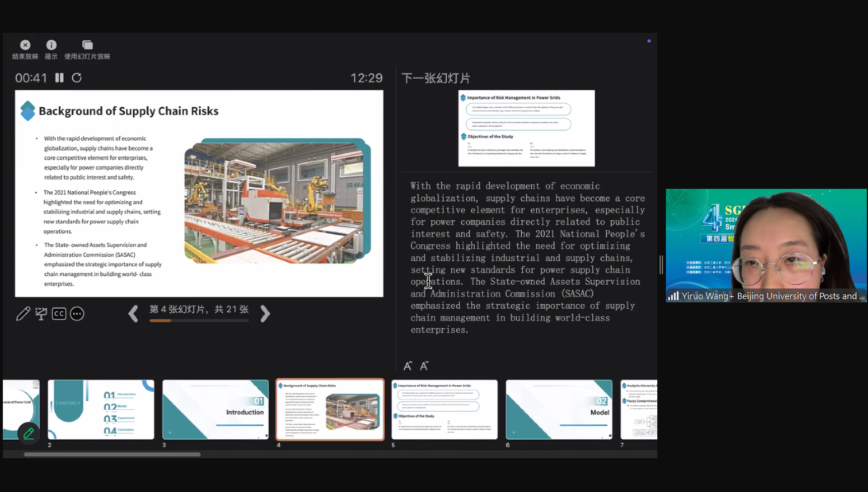This screenshot has width=868, height=492.
Task: Click the clock time 12:29
Action: coord(366,78)
